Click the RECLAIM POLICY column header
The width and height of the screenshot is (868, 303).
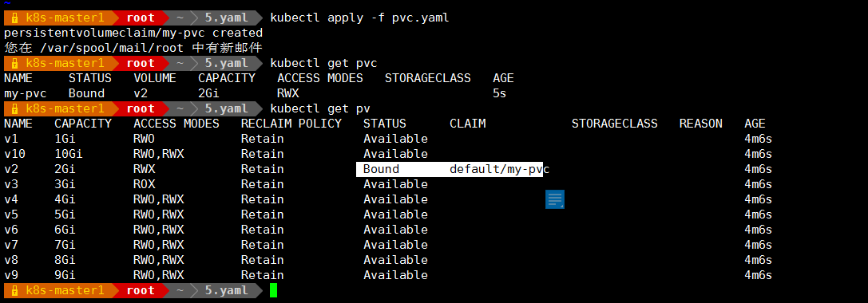[x=291, y=124]
